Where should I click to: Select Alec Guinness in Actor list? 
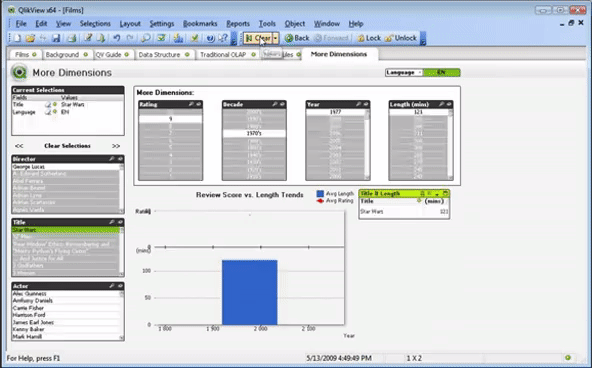tap(66, 294)
